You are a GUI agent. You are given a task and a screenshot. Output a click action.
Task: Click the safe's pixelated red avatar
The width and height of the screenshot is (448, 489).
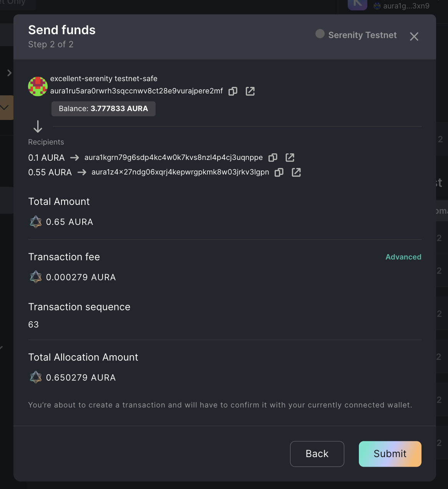point(38,86)
